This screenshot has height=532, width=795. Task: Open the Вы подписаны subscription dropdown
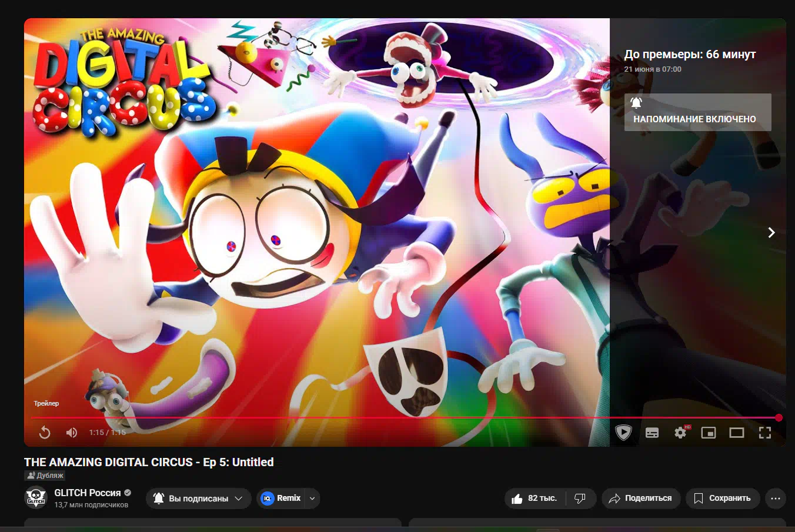[x=198, y=498]
